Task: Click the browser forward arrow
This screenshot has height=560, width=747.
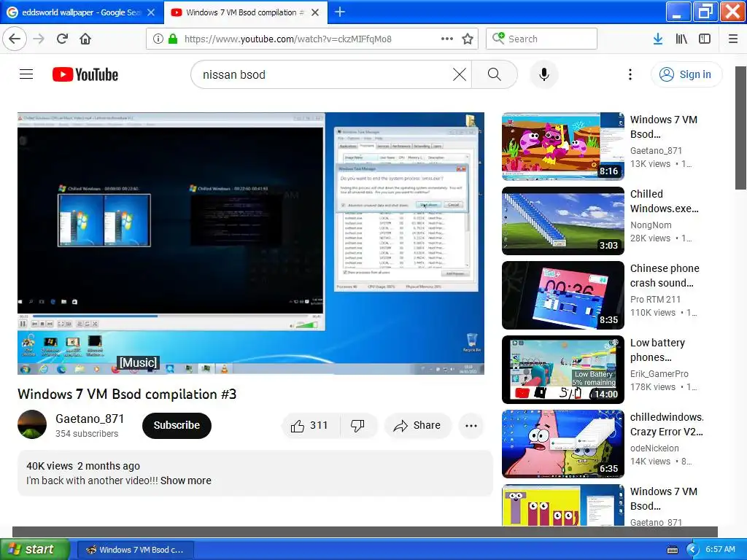Action: pos(39,39)
